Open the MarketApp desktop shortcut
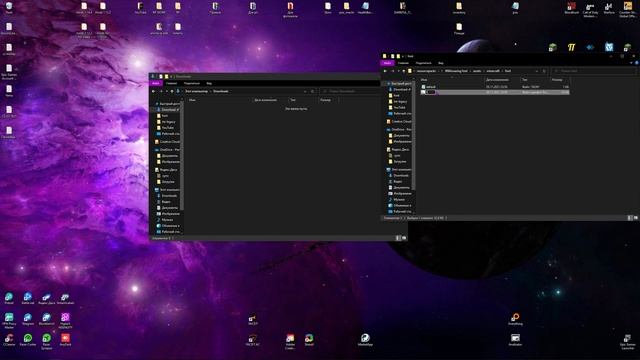Viewport: 640px width, 360px height. pyautogui.click(x=365, y=340)
